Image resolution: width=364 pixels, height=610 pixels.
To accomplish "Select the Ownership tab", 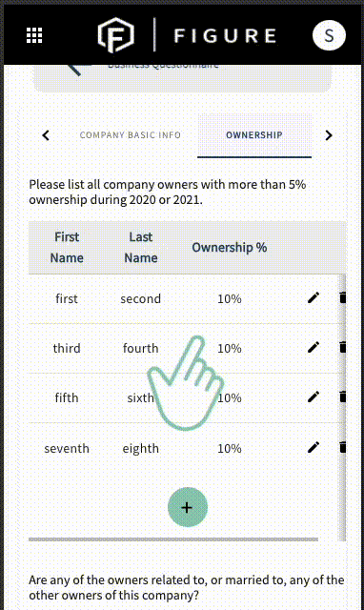I will click(254, 135).
